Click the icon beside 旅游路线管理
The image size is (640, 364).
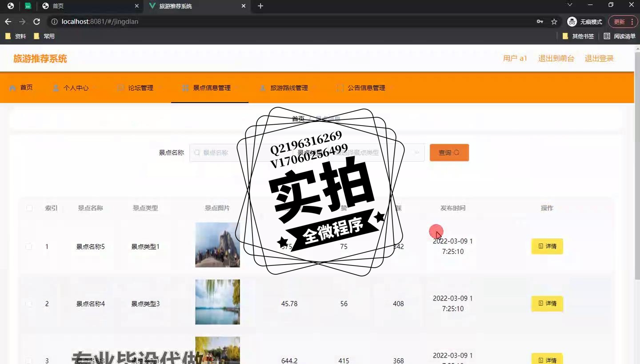pos(263,88)
